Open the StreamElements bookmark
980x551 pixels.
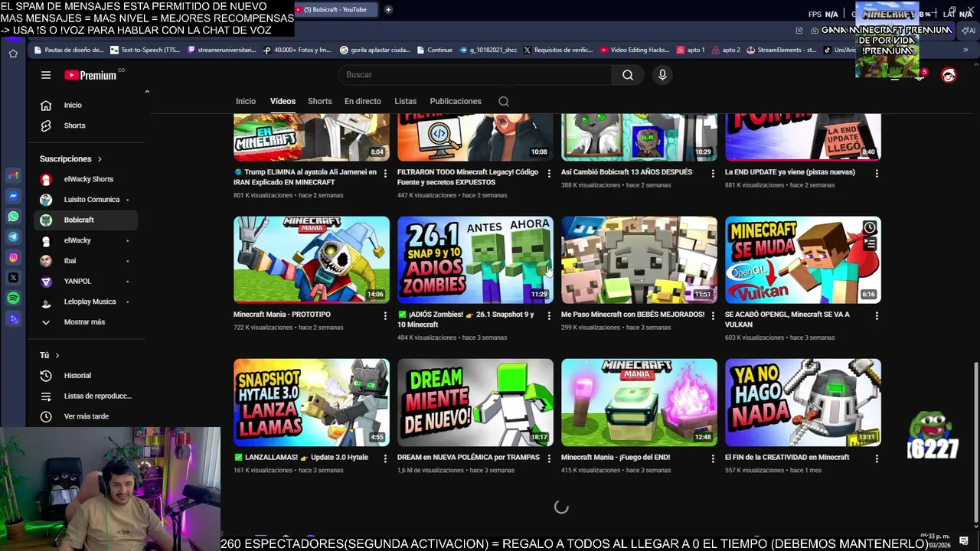(x=781, y=50)
